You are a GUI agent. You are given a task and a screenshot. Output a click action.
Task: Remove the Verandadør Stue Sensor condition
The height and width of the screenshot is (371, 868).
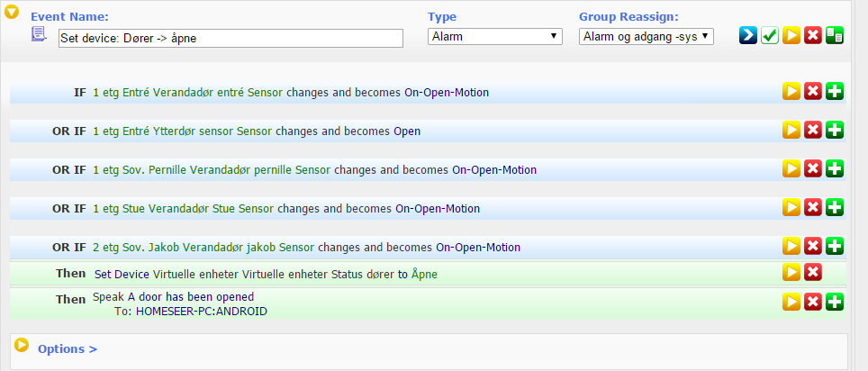coord(813,207)
